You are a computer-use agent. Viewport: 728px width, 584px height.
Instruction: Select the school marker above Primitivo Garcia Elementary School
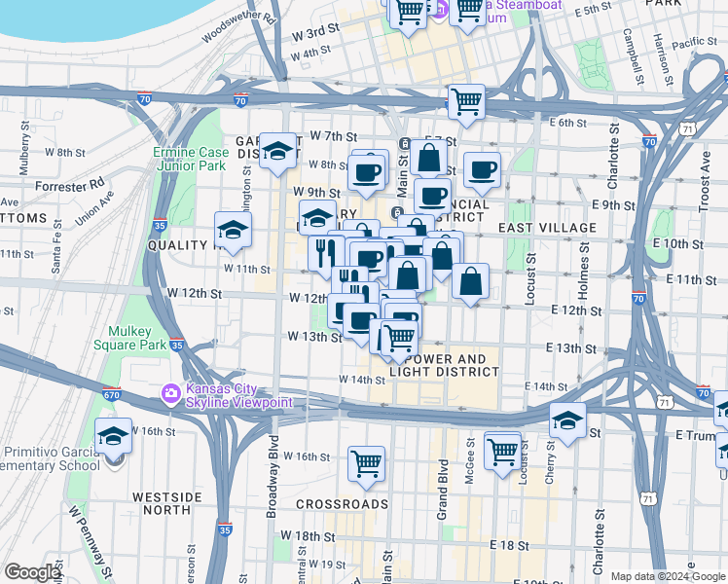pyautogui.click(x=113, y=436)
